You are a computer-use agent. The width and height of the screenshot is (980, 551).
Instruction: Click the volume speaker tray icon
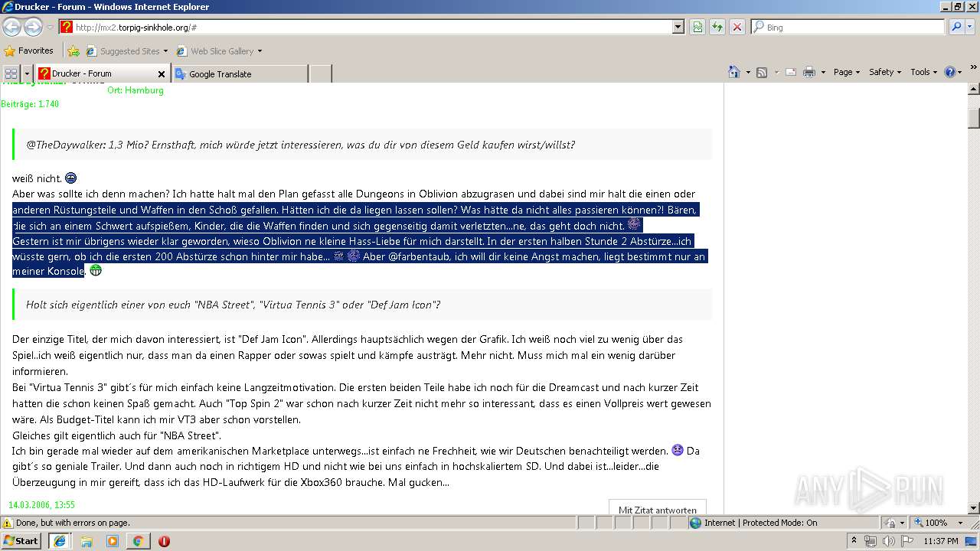click(887, 541)
